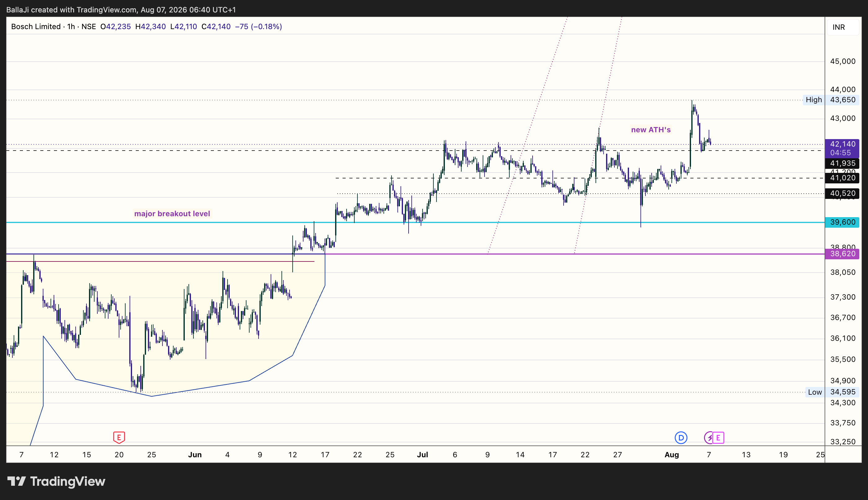This screenshot has height=500, width=868.
Task: Click the closing value C42,140 in legend
Action: tap(216, 26)
